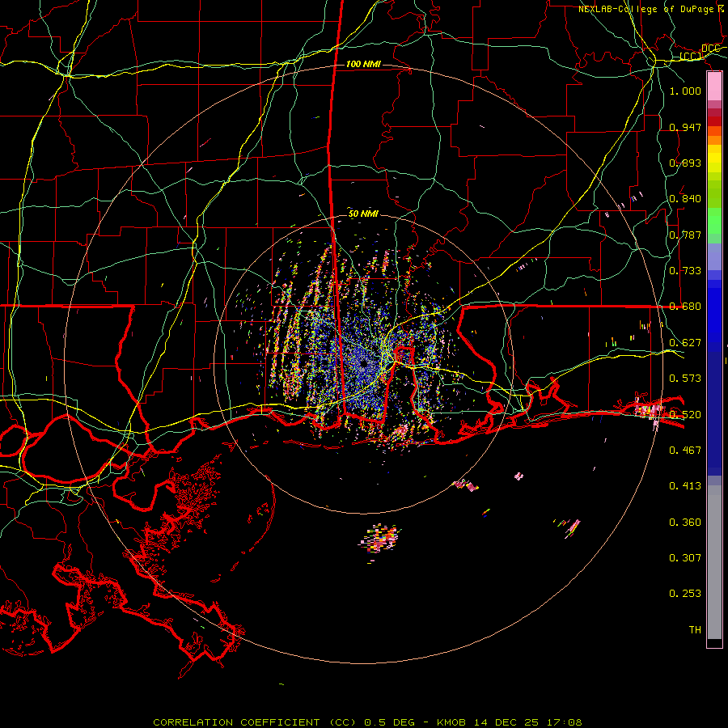Screen dimensions: 728x728
Task: Select the 0.467 scale value
Action: (x=685, y=451)
